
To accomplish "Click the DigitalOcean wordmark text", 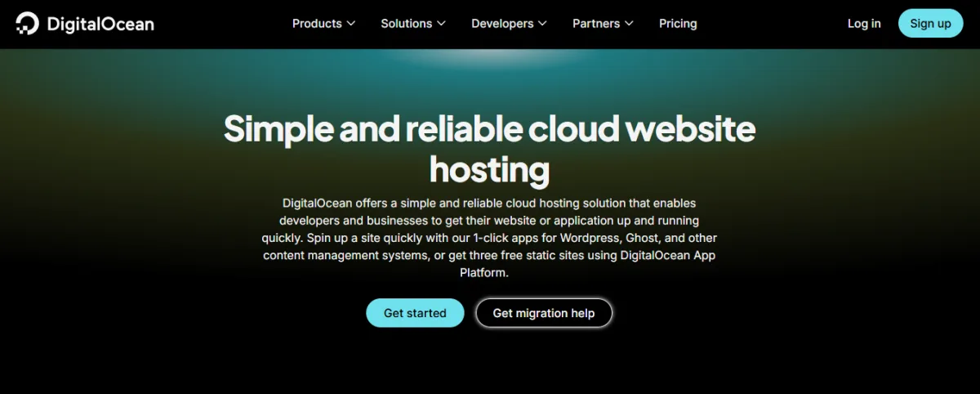I will pyautogui.click(x=100, y=24).
